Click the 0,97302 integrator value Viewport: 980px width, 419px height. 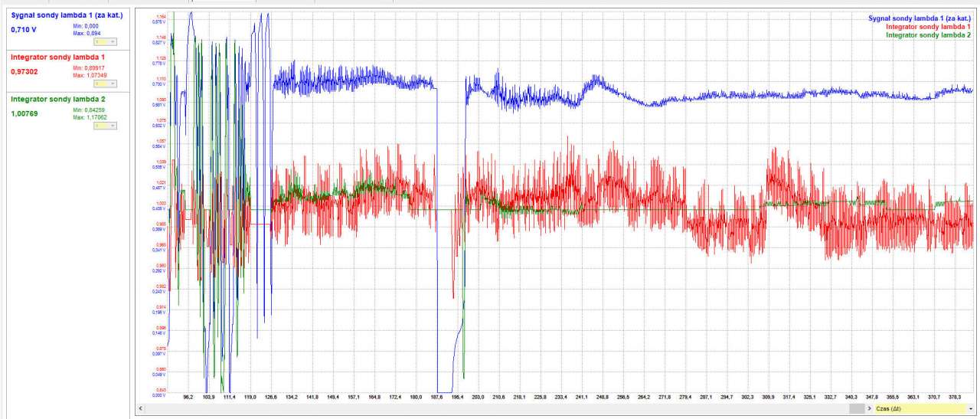[x=24, y=72]
